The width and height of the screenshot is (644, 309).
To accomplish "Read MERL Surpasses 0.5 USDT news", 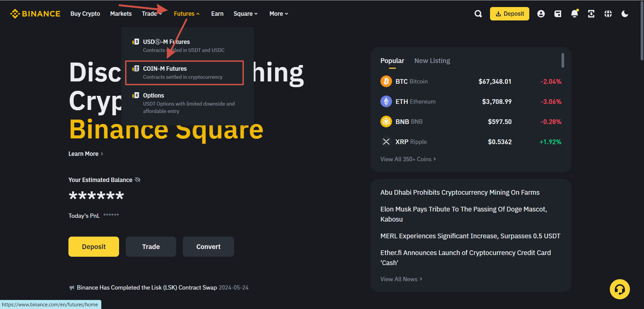I will [470, 236].
